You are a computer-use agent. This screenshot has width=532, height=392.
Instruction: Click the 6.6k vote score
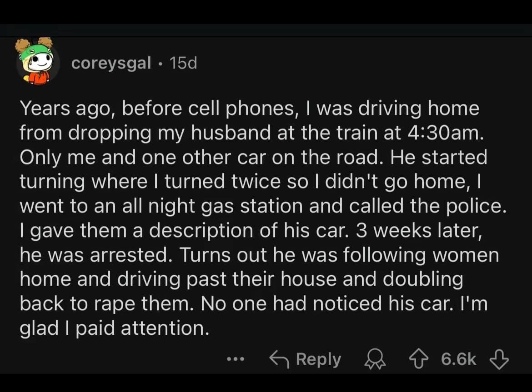click(x=458, y=359)
